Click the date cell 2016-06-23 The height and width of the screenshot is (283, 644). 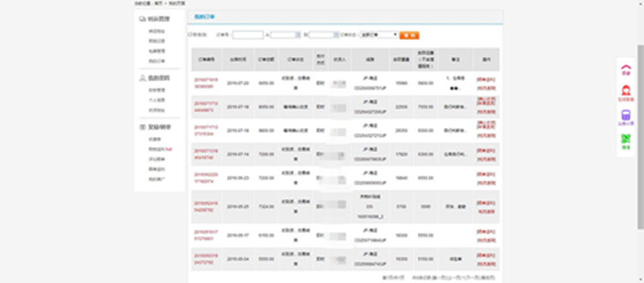pos(238,178)
